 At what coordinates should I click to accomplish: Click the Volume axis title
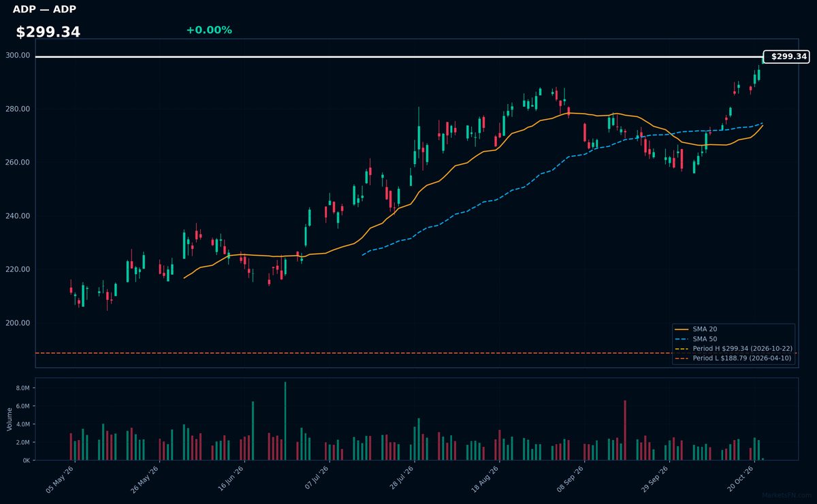point(9,419)
